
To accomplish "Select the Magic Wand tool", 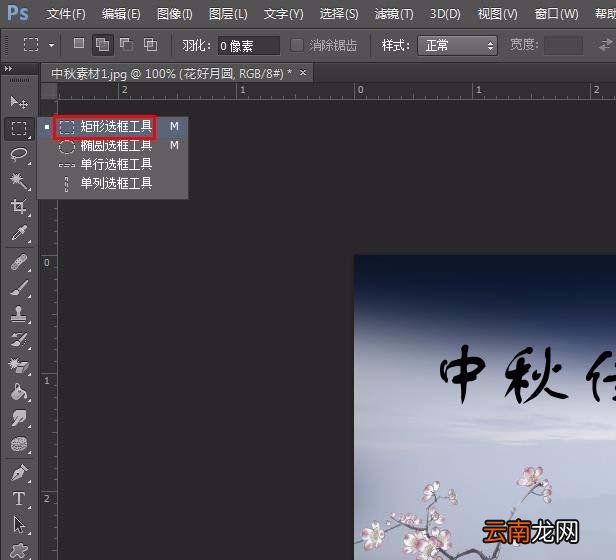I will (18, 181).
